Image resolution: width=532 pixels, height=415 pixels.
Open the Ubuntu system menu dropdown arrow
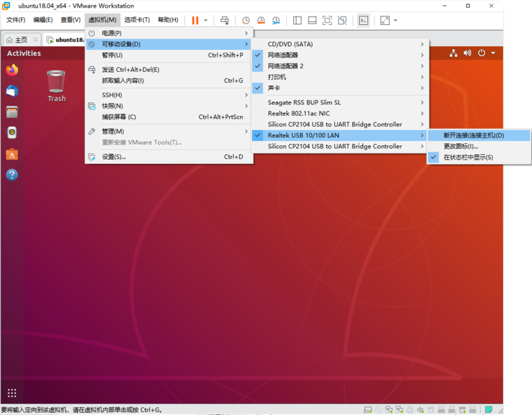[x=493, y=53]
